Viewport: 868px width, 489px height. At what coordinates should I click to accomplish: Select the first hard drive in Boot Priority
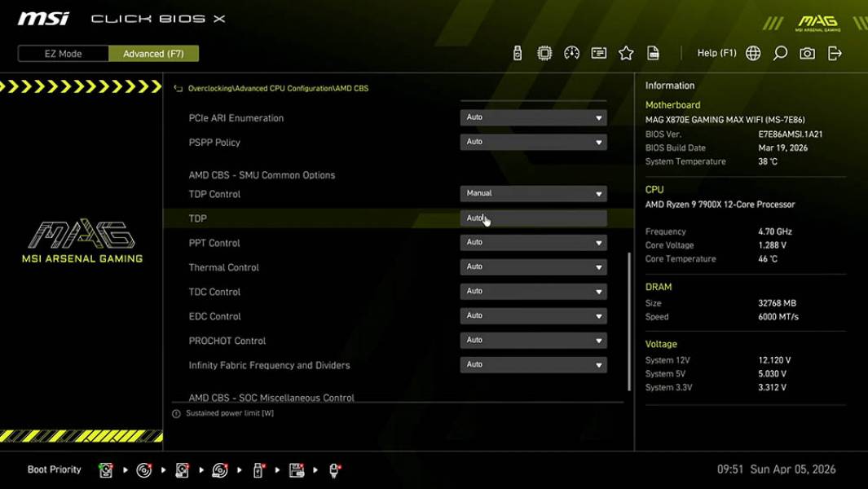pos(107,469)
